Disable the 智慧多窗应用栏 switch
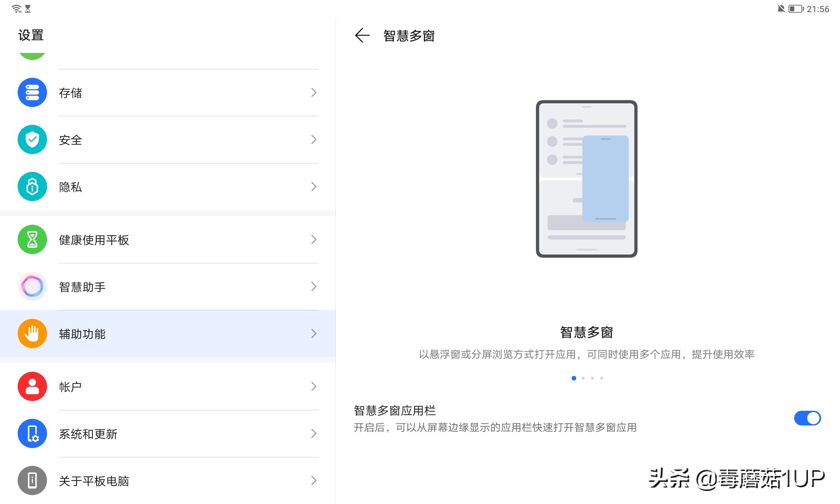Screen dimensions: 840x504 click(x=808, y=418)
